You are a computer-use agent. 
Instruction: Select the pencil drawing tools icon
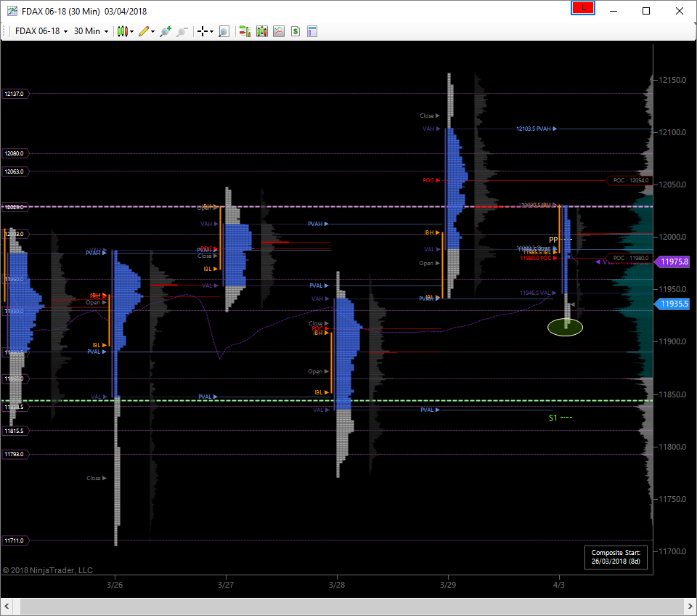[144, 31]
